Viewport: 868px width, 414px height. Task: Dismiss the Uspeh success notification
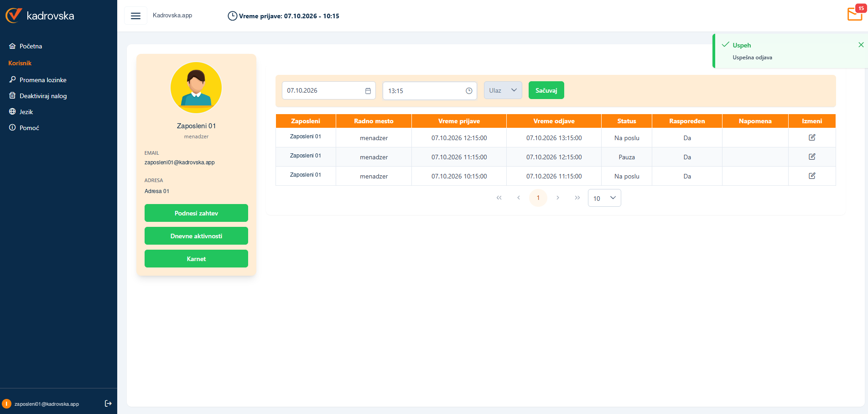pos(861,45)
